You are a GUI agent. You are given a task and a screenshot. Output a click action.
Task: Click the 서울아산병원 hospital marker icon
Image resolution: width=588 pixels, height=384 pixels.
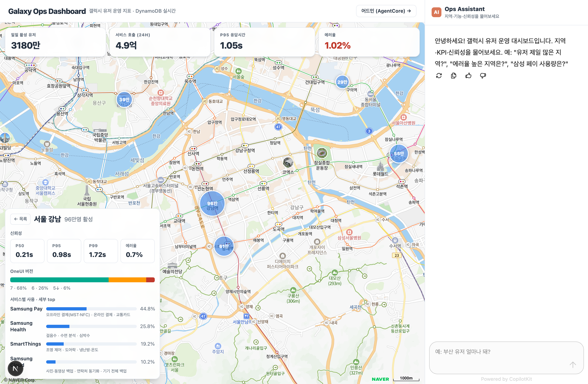[403, 117]
